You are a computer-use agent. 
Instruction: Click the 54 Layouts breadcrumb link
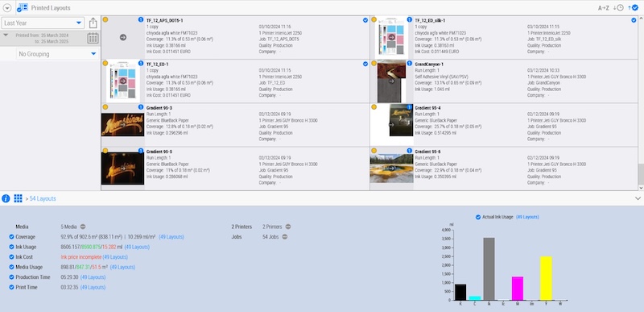point(43,199)
